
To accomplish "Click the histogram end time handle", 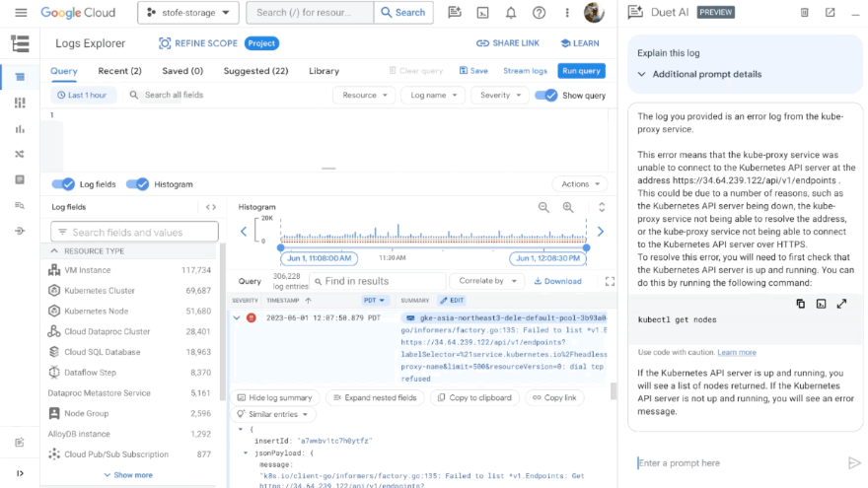I will coord(586,247).
